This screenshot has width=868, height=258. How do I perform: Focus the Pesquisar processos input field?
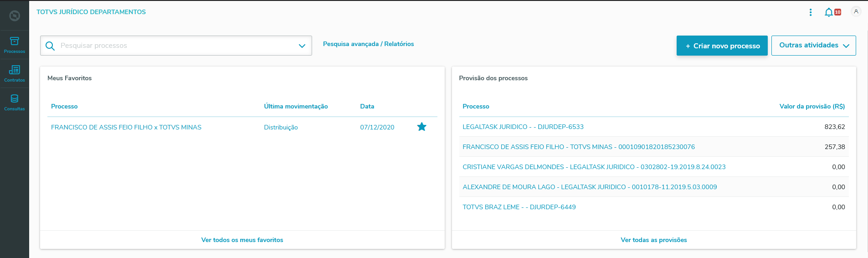pyautogui.click(x=176, y=46)
